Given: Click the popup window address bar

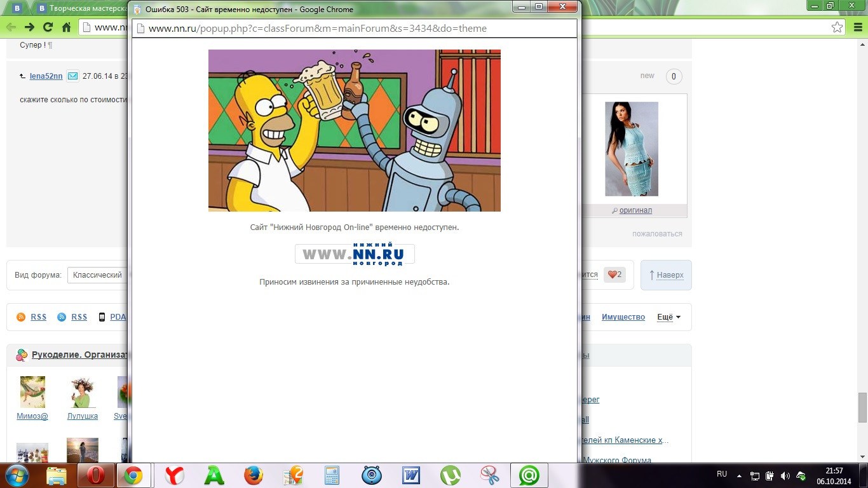Looking at the screenshot, I should [x=355, y=29].
